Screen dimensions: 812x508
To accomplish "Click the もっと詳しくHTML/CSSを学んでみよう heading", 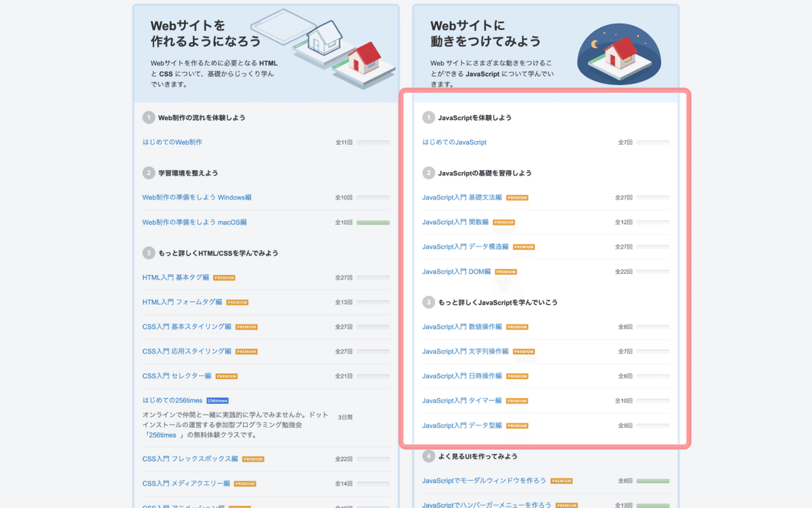I will click(x=218, y=253).
